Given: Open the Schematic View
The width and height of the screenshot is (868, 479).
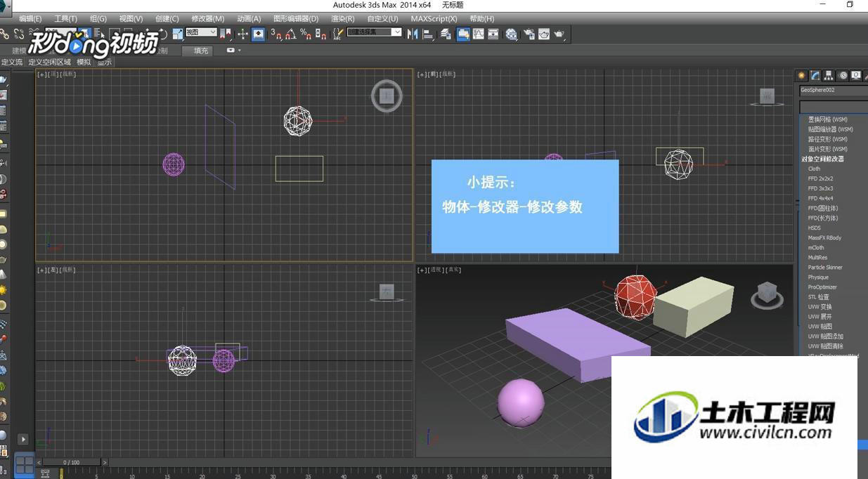Looking at the screenshot, I should point(493,33).
